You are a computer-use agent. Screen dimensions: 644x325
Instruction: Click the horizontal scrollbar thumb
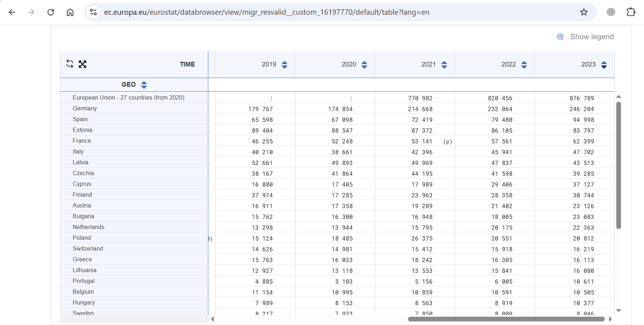coord(506,319)
